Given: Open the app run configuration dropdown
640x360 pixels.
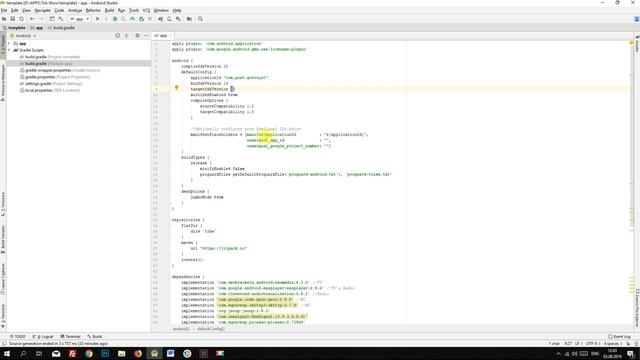Looking at the screenshot, I should tap(79, 19).
